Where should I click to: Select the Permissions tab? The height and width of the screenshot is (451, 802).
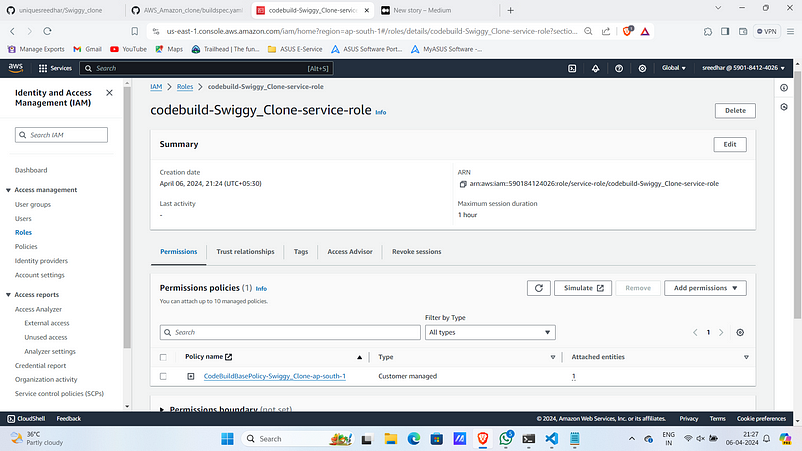coord(179,252)
